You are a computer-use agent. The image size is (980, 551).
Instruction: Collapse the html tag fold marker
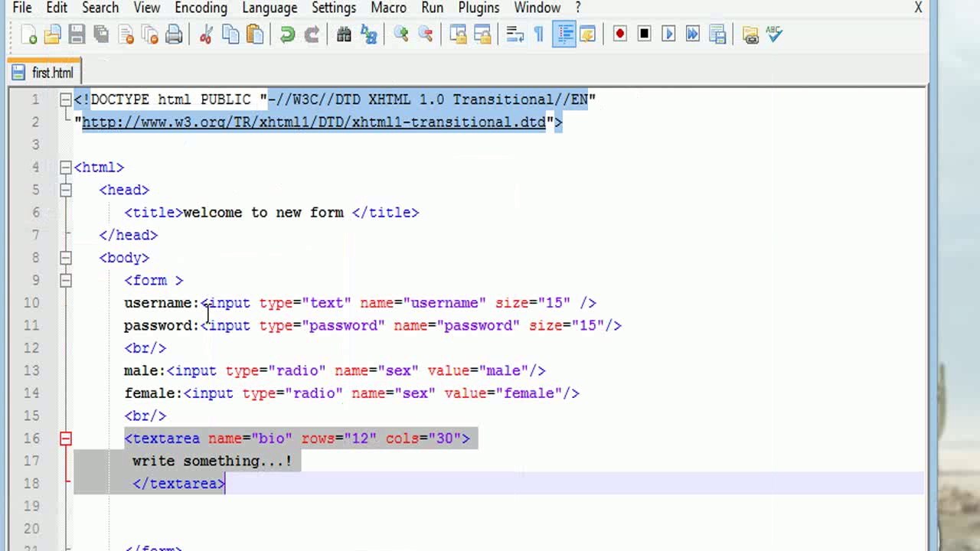coord(66,167)
